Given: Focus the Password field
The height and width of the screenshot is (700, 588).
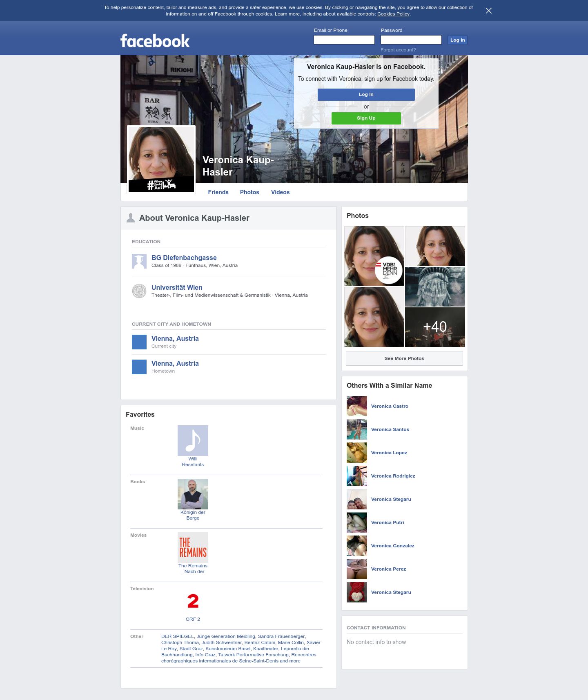Looking at the screenshot, I should click(411, 40).
